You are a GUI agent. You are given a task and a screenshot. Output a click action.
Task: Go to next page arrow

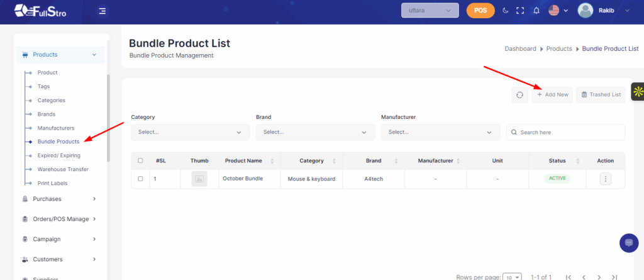(x=599, y=277)
